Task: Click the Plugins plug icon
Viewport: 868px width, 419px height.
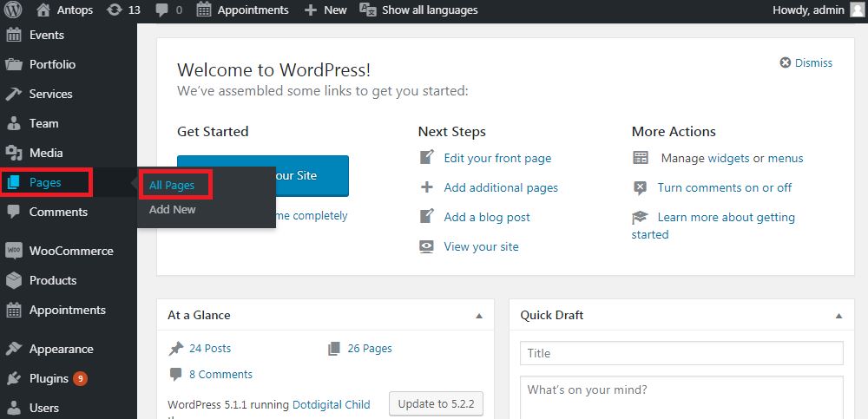Action: pos(14,378)
